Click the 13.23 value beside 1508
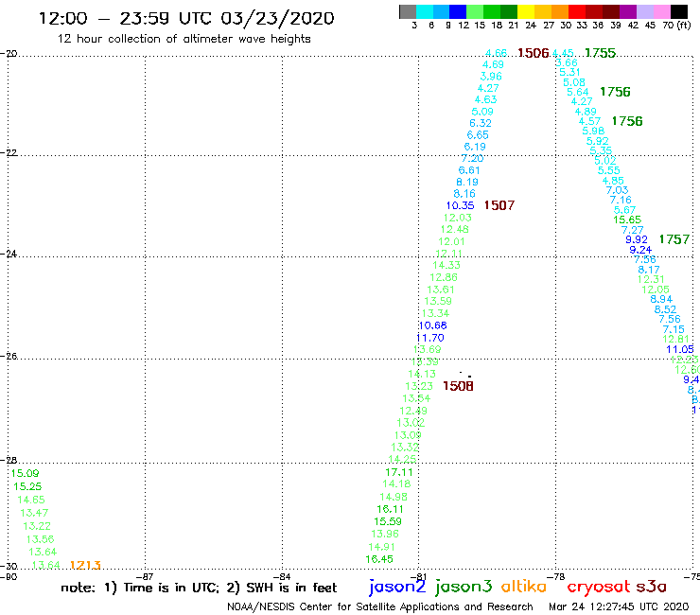Viewport: 700px width, 615px height. click(419, 386)
